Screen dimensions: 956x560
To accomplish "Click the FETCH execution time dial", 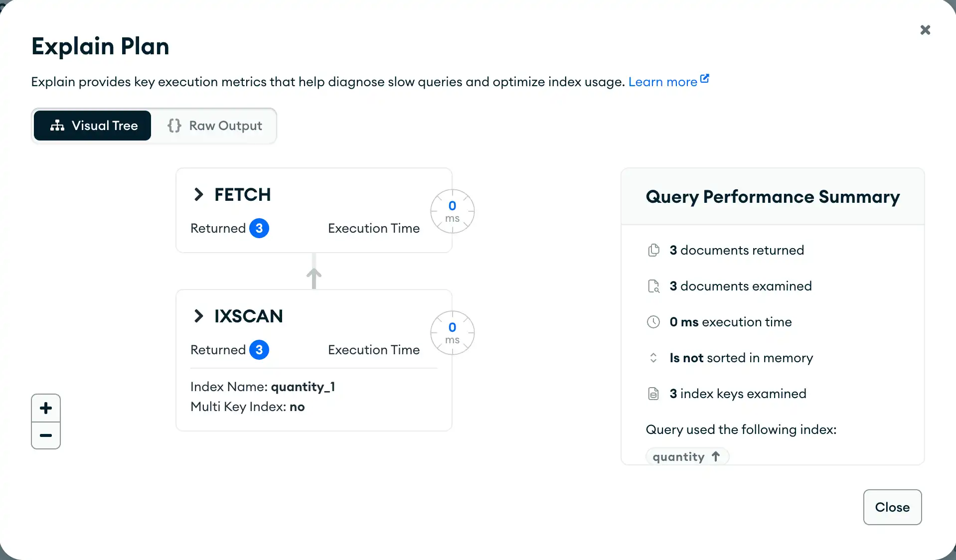I will tap(452, 211).
